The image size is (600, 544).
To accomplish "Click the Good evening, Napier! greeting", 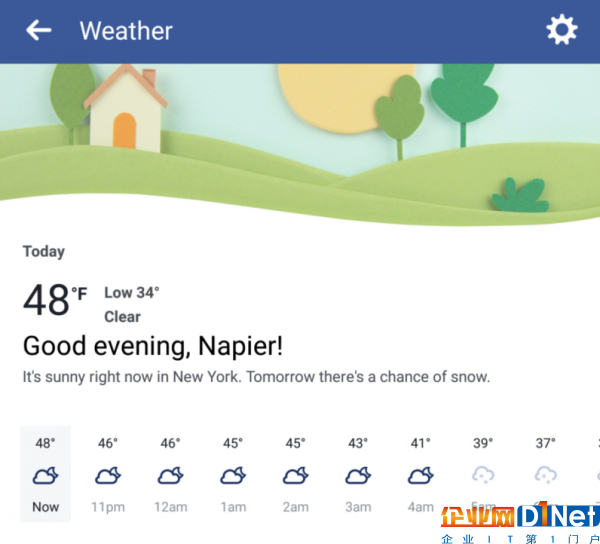I will click(x=153, y=346).
